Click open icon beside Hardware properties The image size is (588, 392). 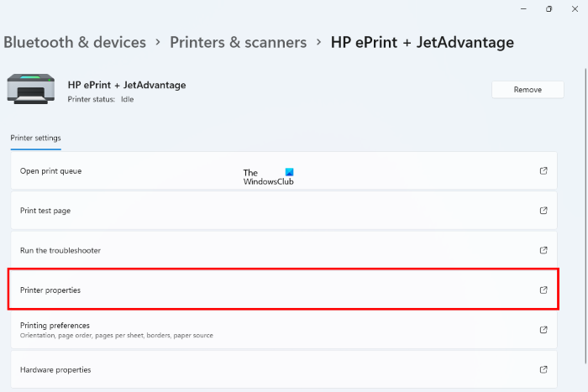coord(543,369)
